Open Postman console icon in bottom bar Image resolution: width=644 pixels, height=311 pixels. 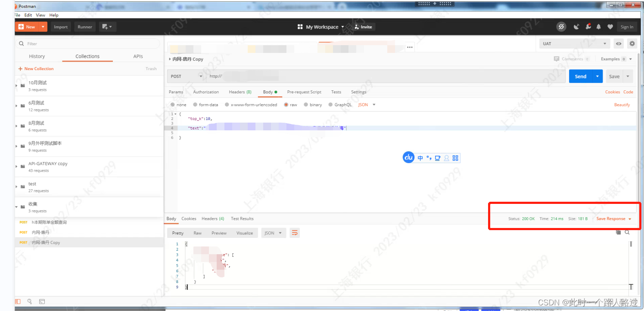click(42, 302)
